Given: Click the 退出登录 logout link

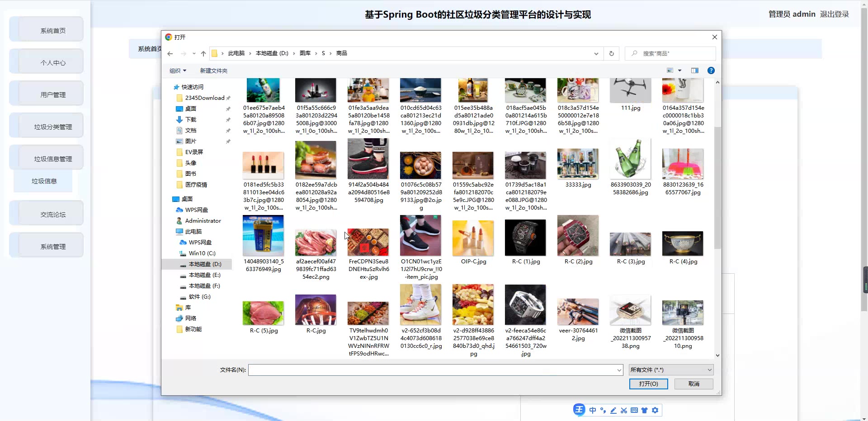Looking at the screenshot, I should 835,14.
